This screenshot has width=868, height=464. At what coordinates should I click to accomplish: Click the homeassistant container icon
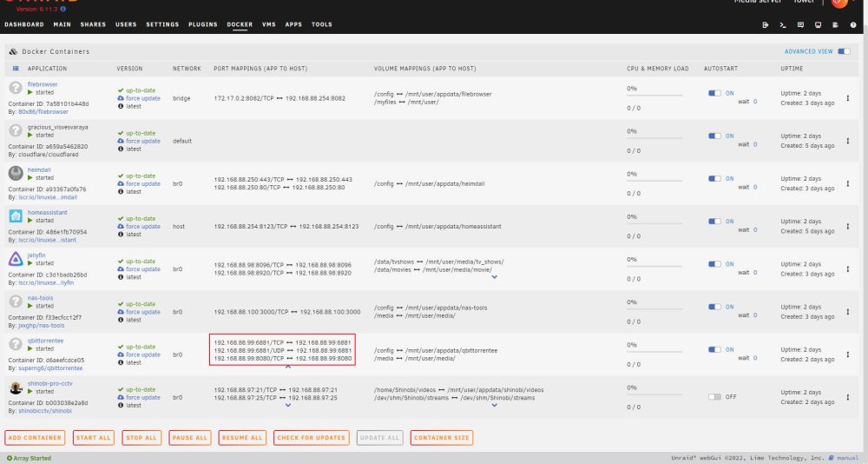tap(16, 215)
